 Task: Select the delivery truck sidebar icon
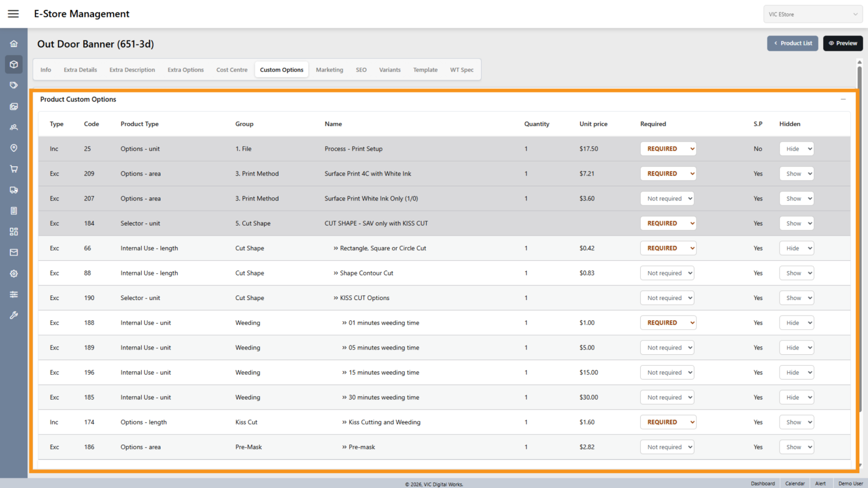[14, 190]
